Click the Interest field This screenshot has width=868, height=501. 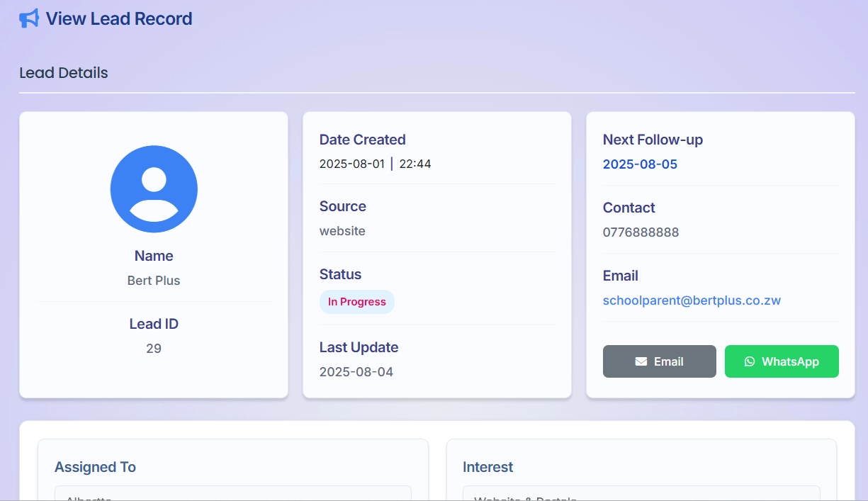641,493
